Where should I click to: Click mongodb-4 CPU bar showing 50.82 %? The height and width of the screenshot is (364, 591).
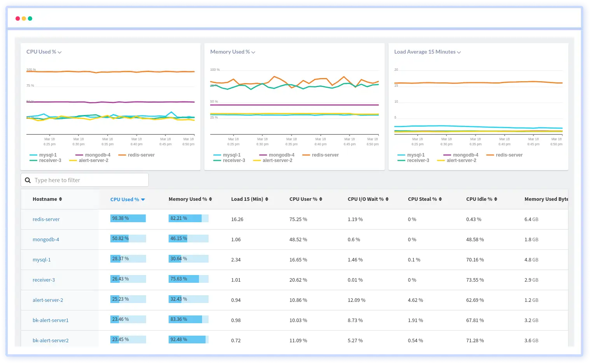click(128, 239)
